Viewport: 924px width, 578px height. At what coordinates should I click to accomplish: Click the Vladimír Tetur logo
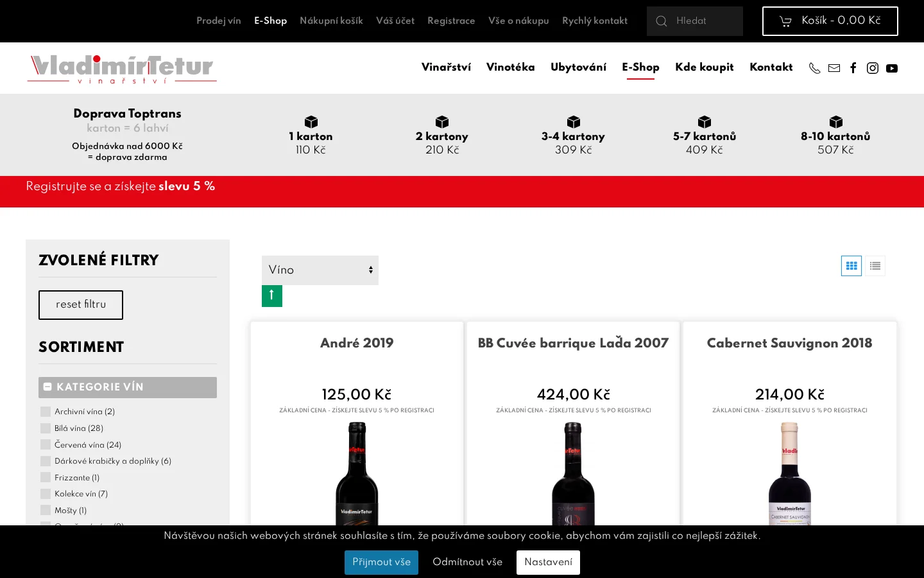click(122, 69)
